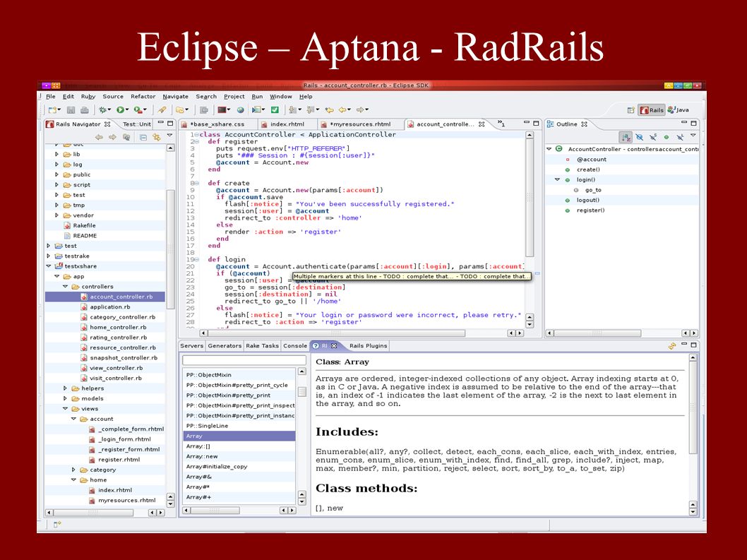
Task: Collapse the controllers folder
Action: coord(65,287)
